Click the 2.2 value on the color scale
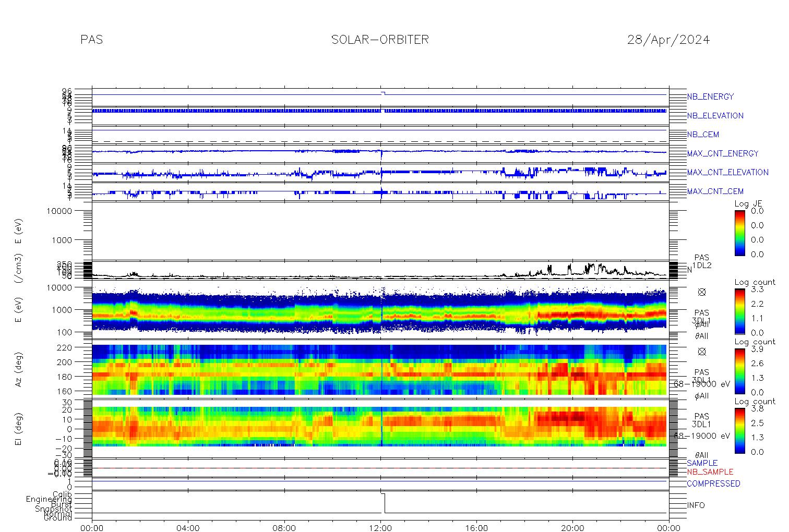This screenshot has height=532, width=789. click(757, 304)
